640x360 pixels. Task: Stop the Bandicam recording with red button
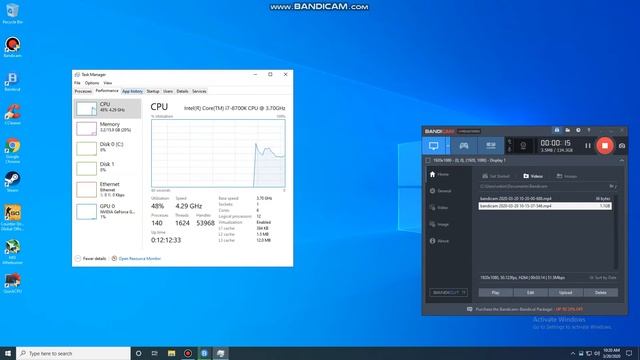pos(604,146)
